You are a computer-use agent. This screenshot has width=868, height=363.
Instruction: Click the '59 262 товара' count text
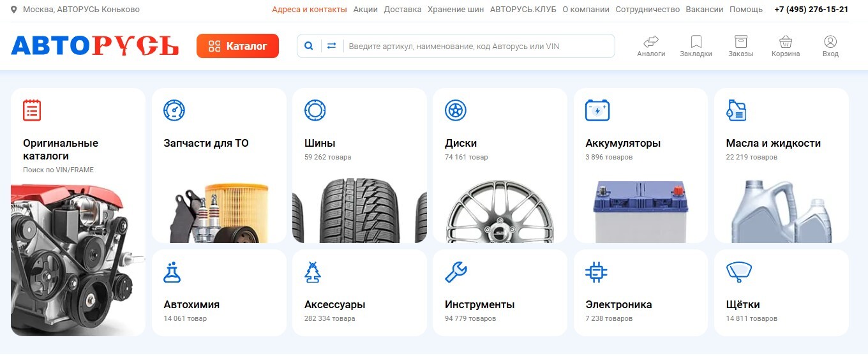(x=327, y=157)
